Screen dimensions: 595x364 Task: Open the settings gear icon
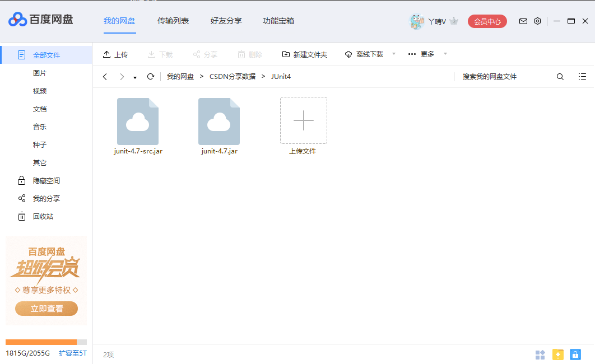pyautogui.click(x=537, y=21)
